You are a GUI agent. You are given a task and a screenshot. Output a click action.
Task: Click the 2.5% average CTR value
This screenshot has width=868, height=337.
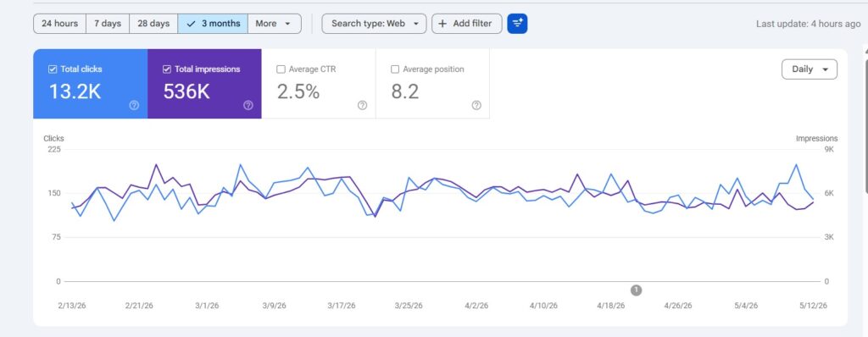pyautogui.click(x=298, y=91)
